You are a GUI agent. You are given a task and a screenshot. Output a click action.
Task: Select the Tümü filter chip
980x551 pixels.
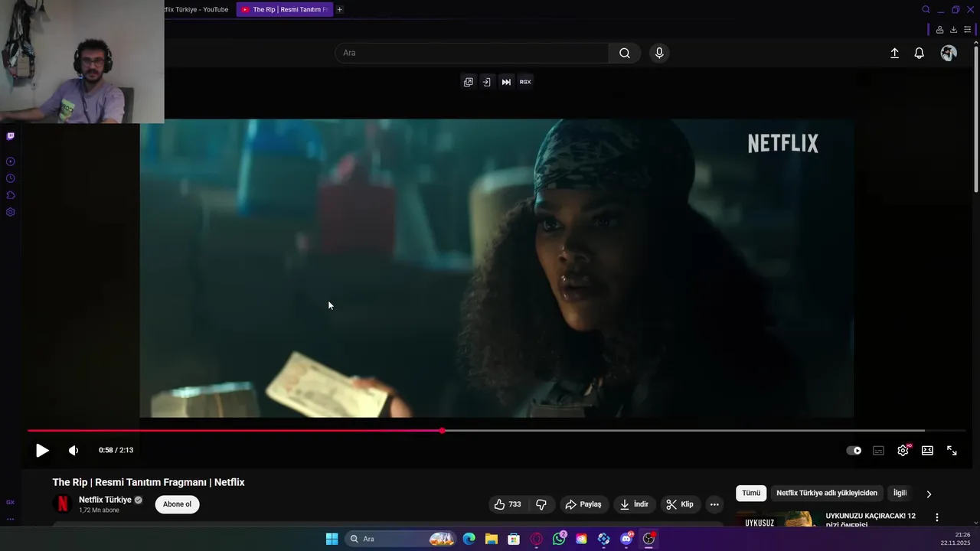point(751,494)
